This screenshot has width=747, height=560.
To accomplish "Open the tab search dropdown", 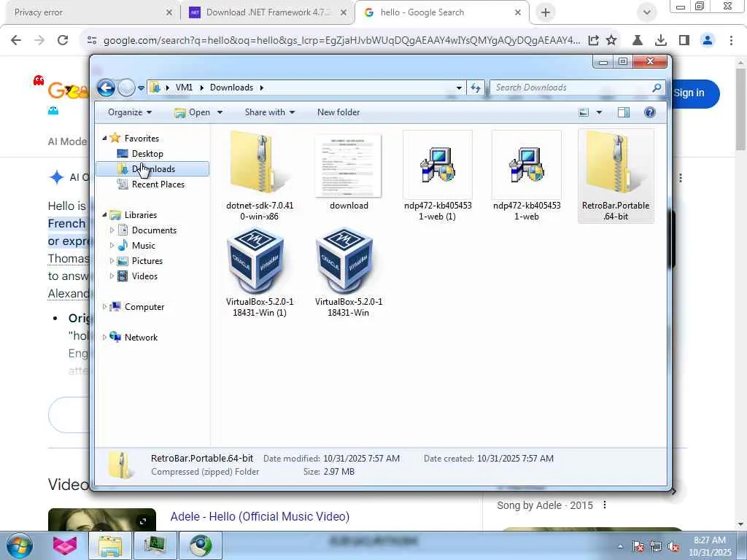I will [x=646, y=13].
